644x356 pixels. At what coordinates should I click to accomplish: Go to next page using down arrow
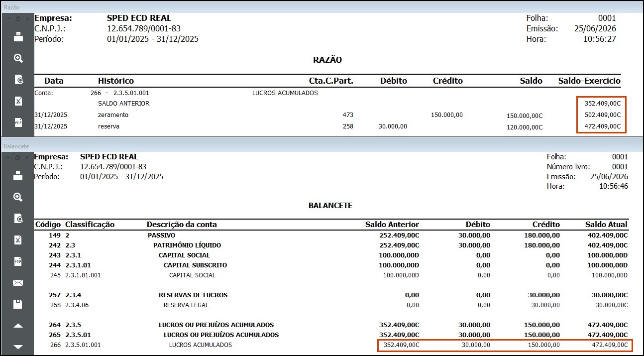pos(18,347)
